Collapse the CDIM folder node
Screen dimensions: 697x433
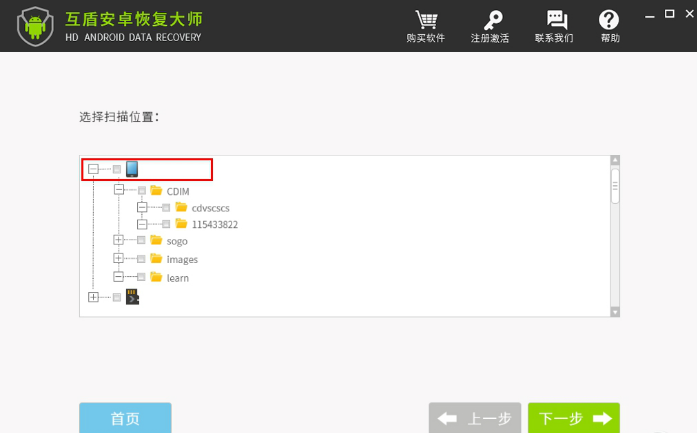coord(119,190)
